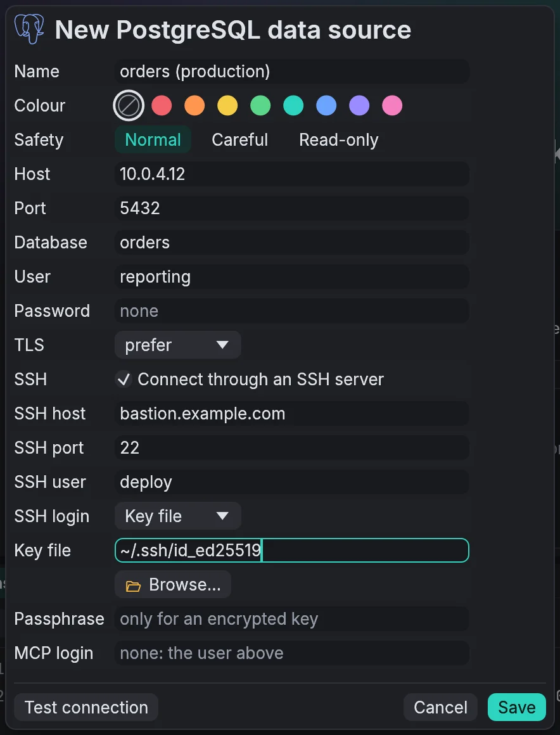560x735 pixels.
Task: Click the Port field showing 5432
Action: tap(292, 208)
